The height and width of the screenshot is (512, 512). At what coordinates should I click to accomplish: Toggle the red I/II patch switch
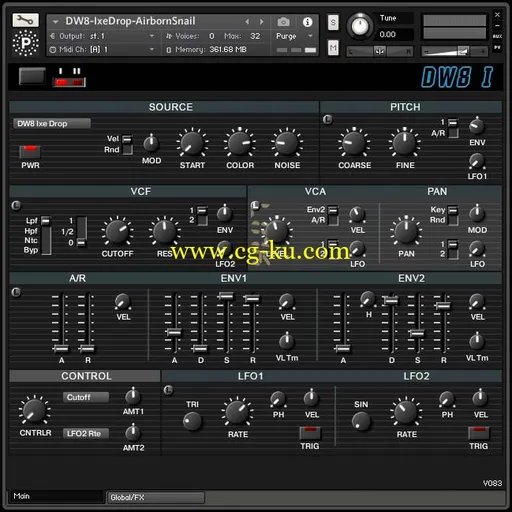pos(69,82)
